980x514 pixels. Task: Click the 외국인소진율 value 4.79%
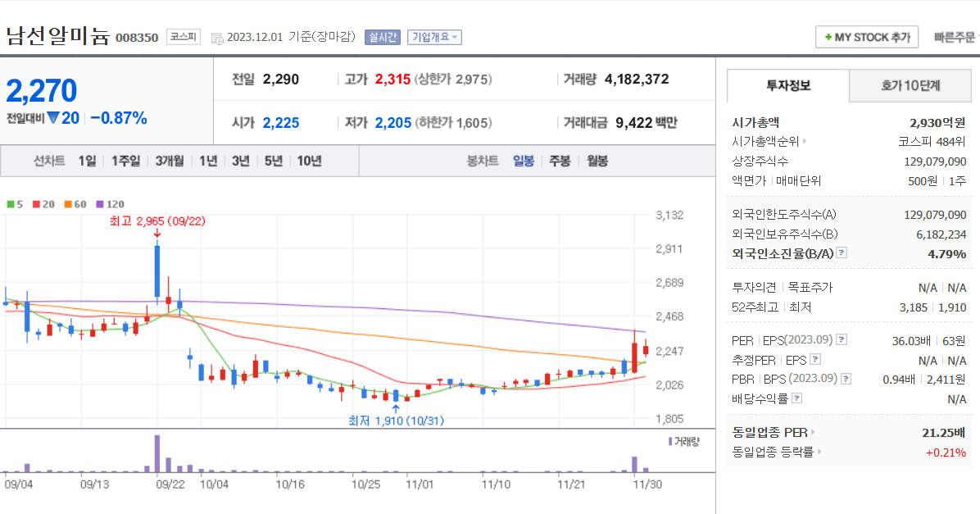pyautogui.click(x=947, y=254)
